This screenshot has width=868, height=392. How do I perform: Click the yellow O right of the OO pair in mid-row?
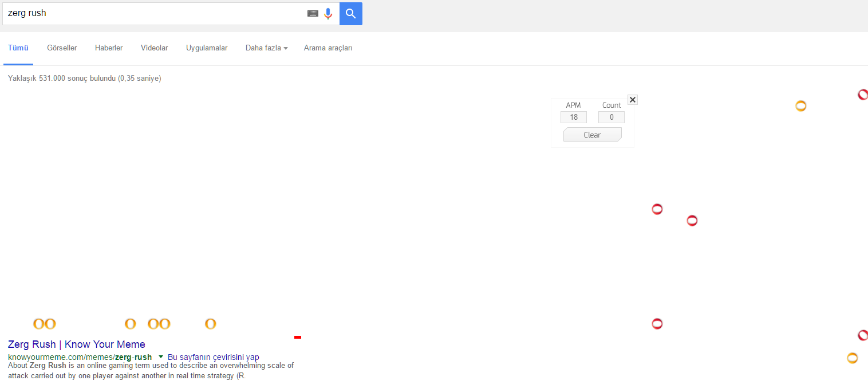pyautogui.click(x=210, y=324)
